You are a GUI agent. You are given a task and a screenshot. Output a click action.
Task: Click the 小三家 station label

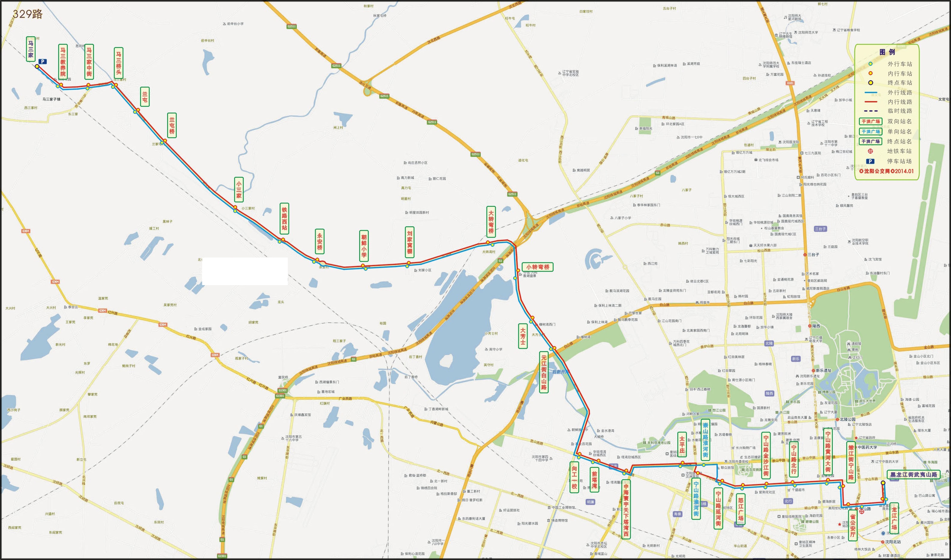point(239,189)
